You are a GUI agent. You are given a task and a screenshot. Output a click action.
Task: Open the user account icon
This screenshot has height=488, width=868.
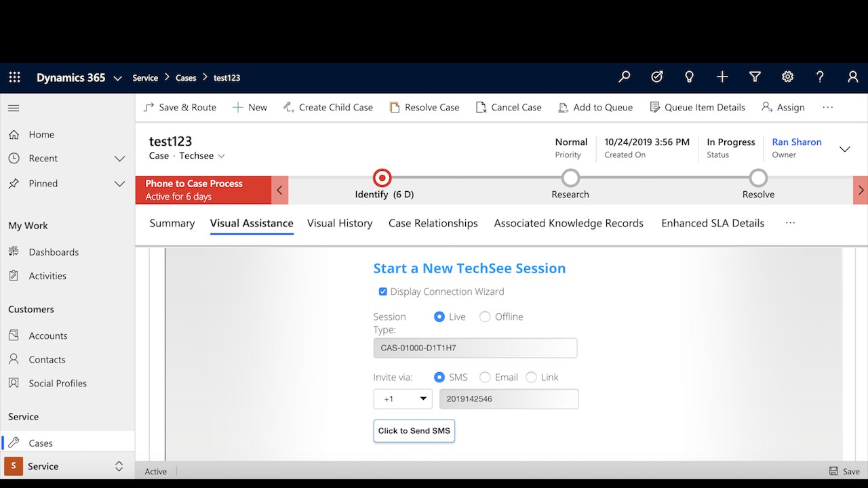pos(853,77)
